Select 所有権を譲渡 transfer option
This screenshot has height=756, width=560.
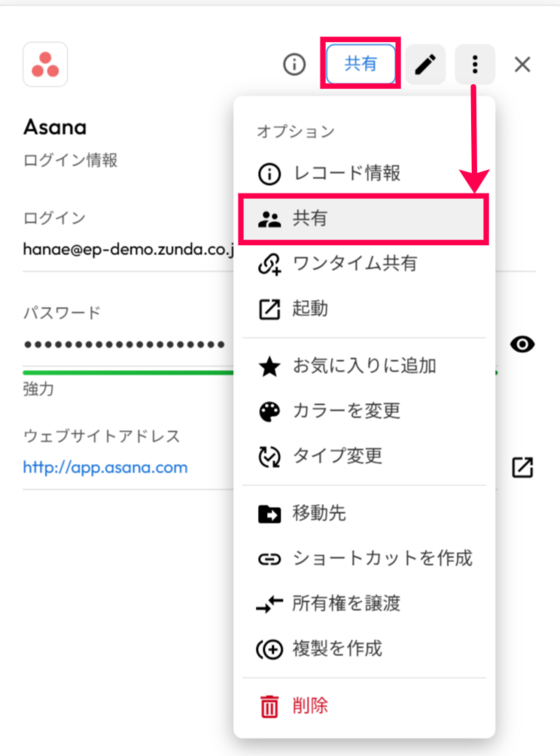pos(346,603)
